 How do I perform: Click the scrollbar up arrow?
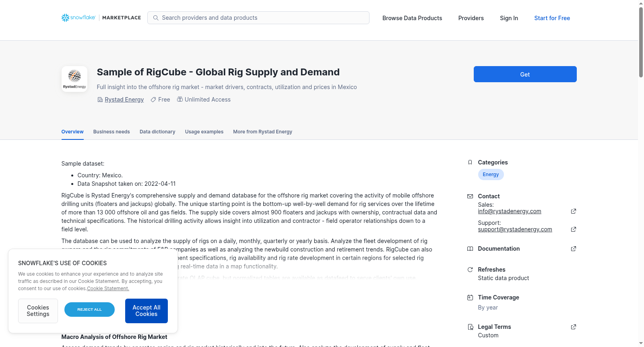[x=641, y=3]
